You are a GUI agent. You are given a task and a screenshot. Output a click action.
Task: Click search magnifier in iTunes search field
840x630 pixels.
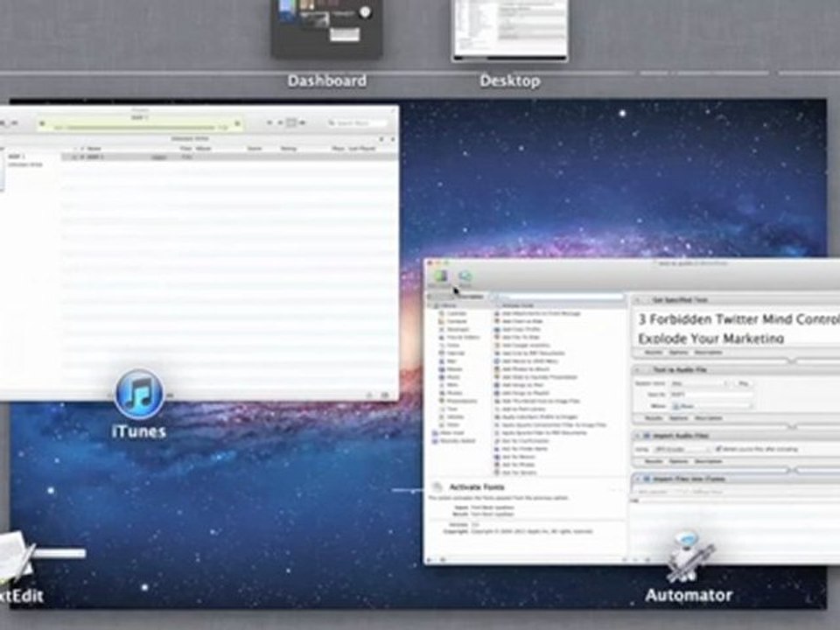click(332, 123)
